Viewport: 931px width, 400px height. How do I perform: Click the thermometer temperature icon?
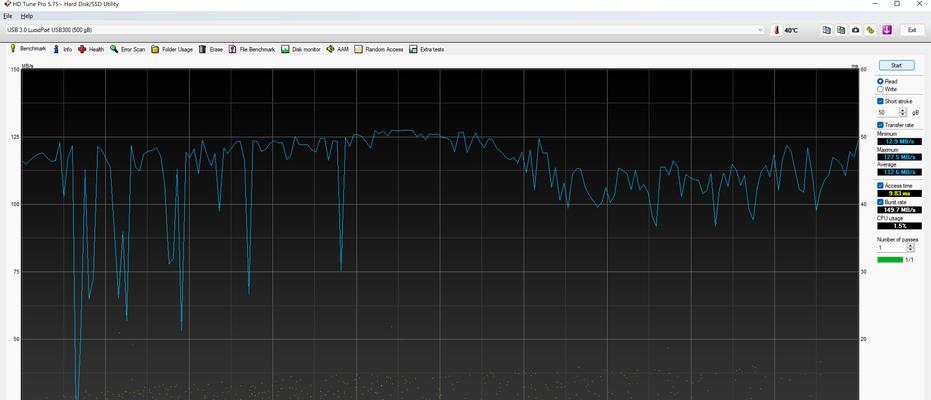click(x=776, y=30)
